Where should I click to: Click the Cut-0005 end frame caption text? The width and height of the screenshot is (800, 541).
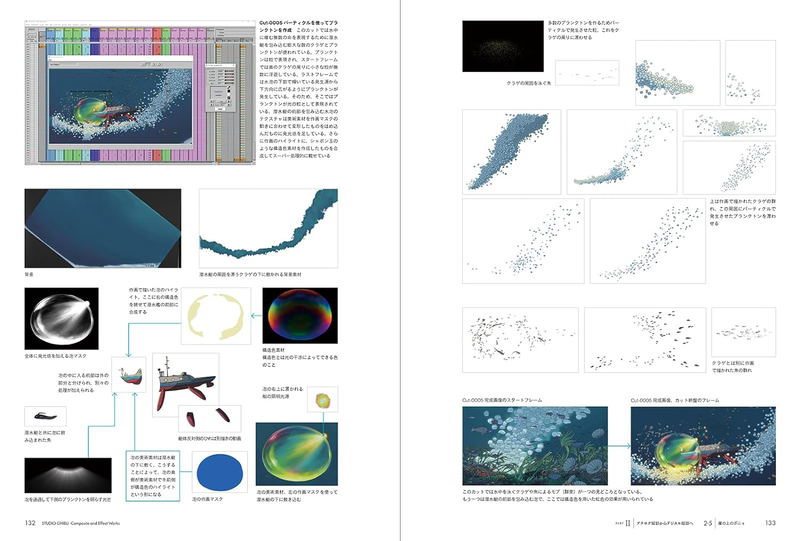(675, 400)
